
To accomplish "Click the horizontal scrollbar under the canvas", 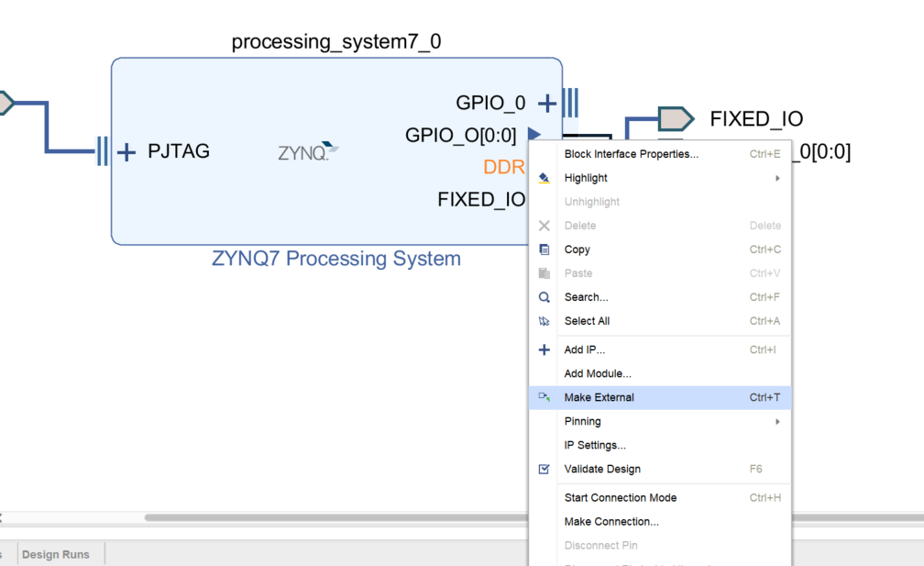I will coord(330,517).
